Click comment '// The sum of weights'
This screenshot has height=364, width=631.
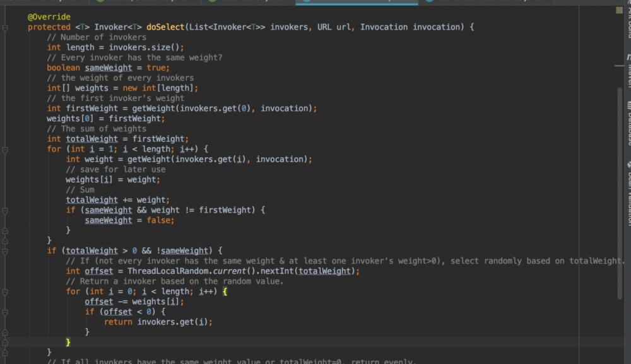click(97, 129)
